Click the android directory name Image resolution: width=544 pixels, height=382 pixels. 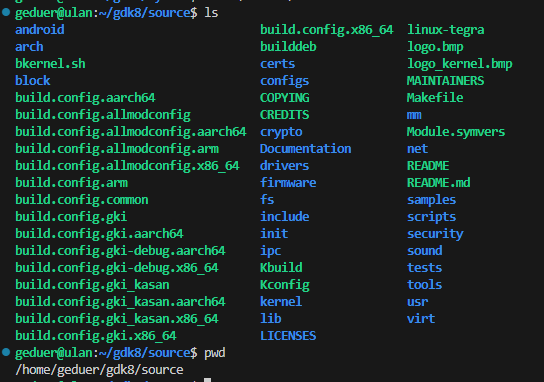[40, 29]
